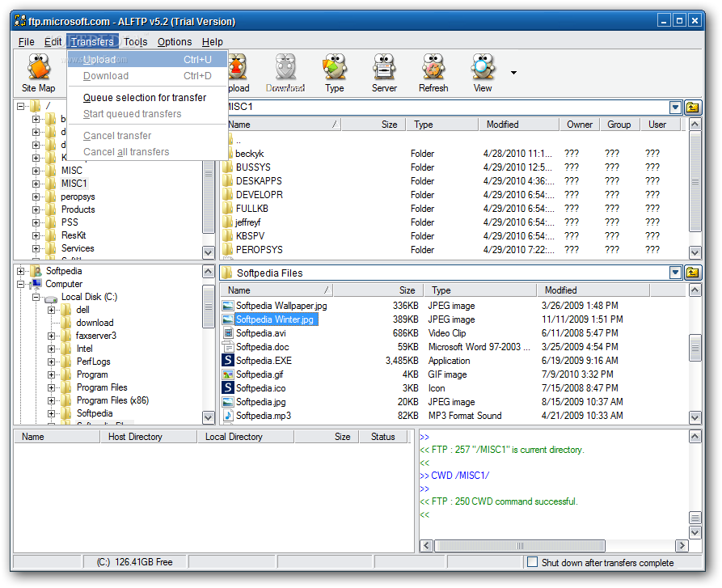Select the ResKit folder in remote tree
722x588 pixels.
(x=74, y=235)
